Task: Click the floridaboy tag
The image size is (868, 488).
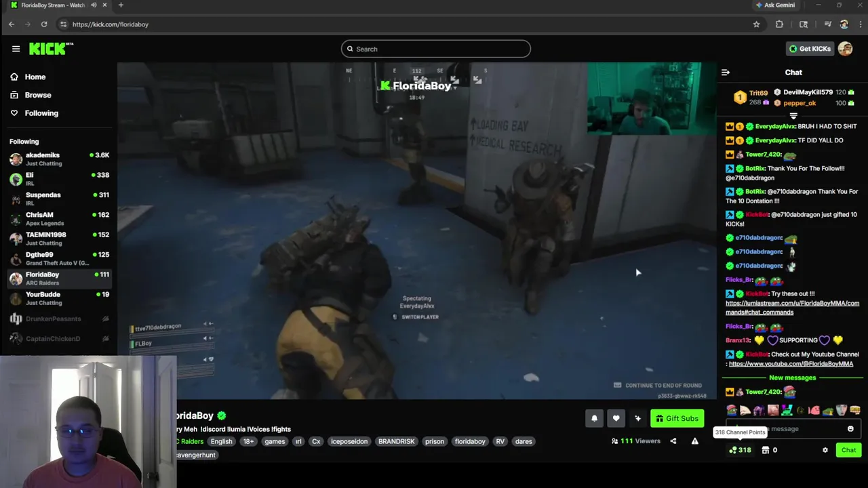Action: (x=470, y=441)
